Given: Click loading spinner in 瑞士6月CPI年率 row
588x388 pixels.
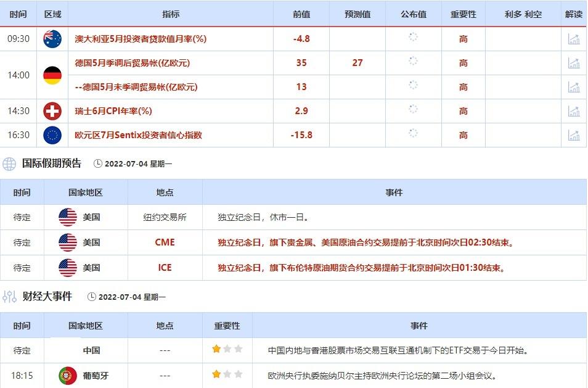Looking at the screenshot, I should (x=413, y=109).
